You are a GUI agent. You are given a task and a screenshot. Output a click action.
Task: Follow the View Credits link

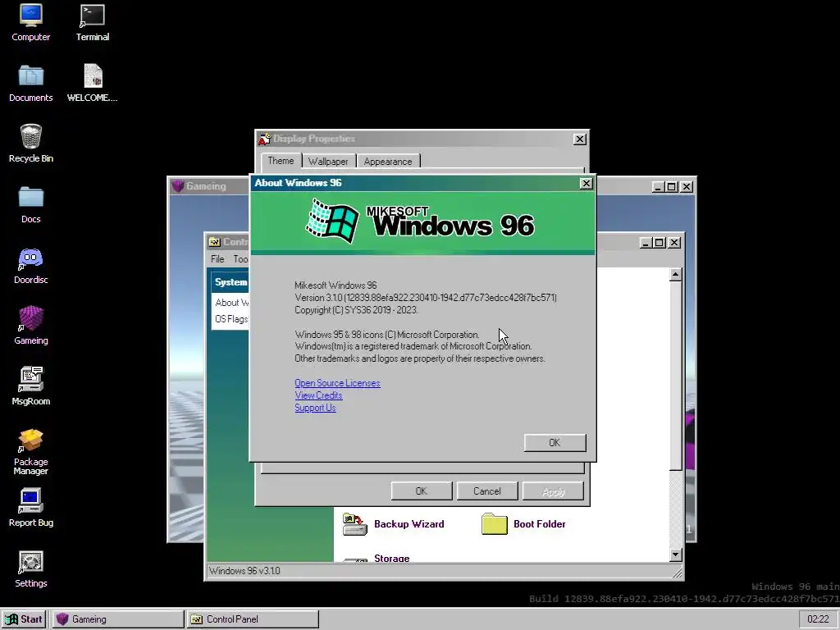pos(318,395)
